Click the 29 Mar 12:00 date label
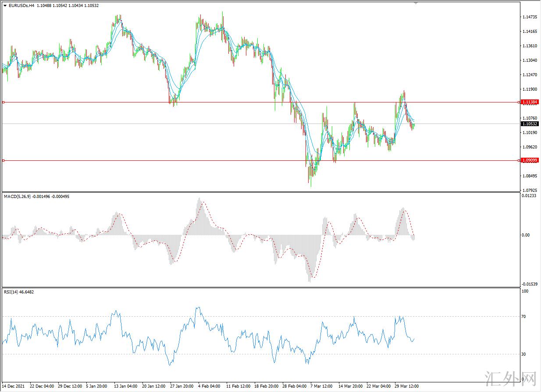The width and height of the screenshot is (541, 392). [x=407, y=386]
